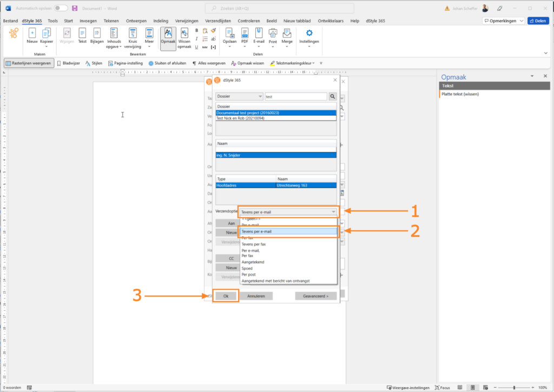This screenshot has width=554, height=392.
Task: Click Platte tekst (wissen) style
Action: pos(460,94)
